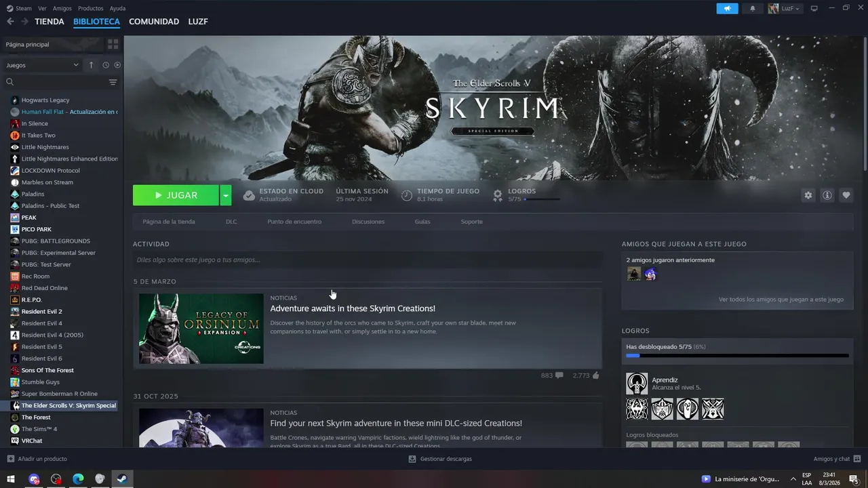Open Gestionar descargas in bottom bar
The height and width of the screenshot is (488, 868).
440,459
